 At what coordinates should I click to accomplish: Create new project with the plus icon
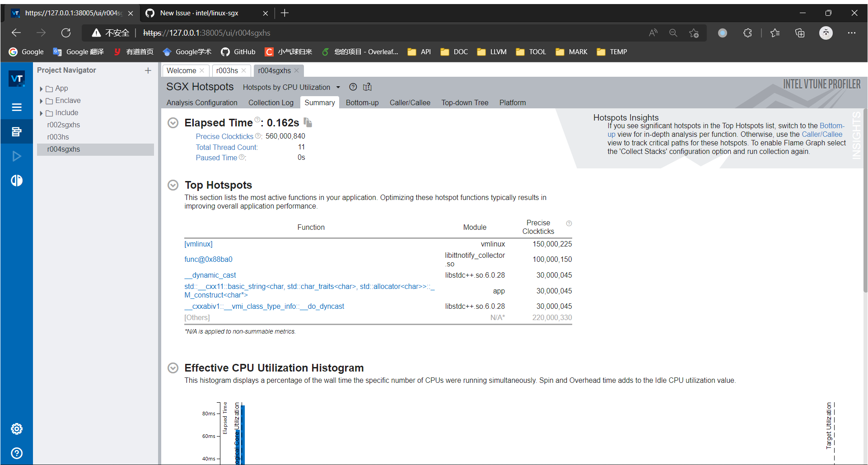point(148,70)
